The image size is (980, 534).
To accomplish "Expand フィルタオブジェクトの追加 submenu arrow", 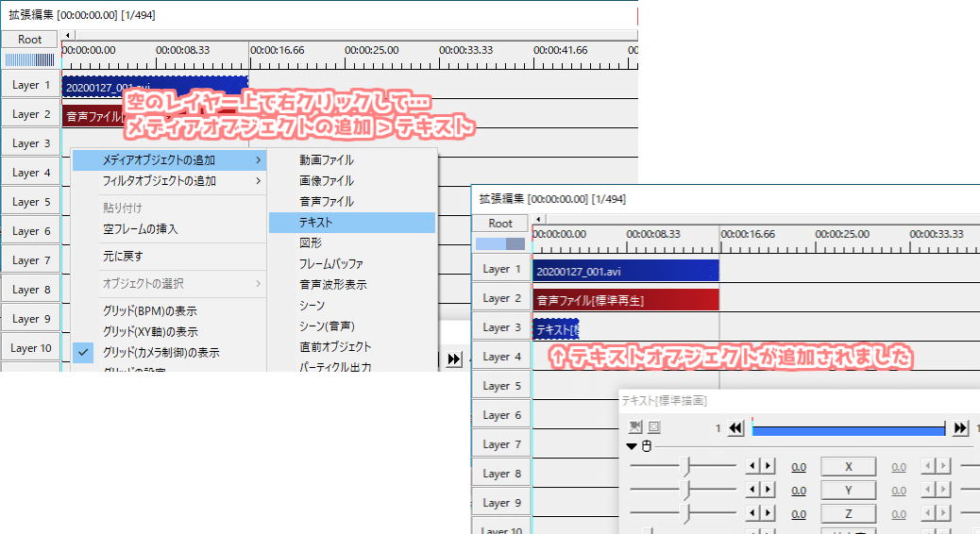I will (258, 181).
